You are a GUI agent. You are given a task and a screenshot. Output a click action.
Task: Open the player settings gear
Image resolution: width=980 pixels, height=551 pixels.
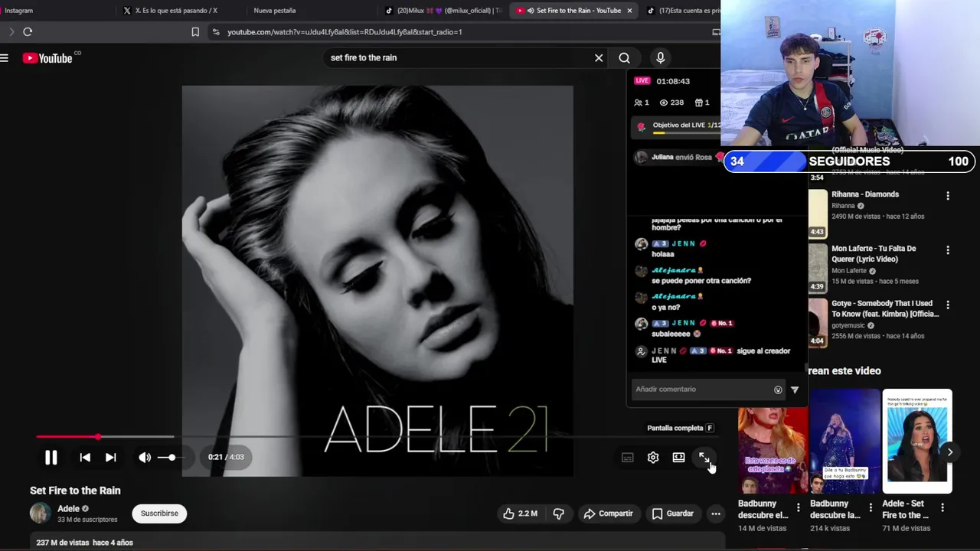click(653, 457)
